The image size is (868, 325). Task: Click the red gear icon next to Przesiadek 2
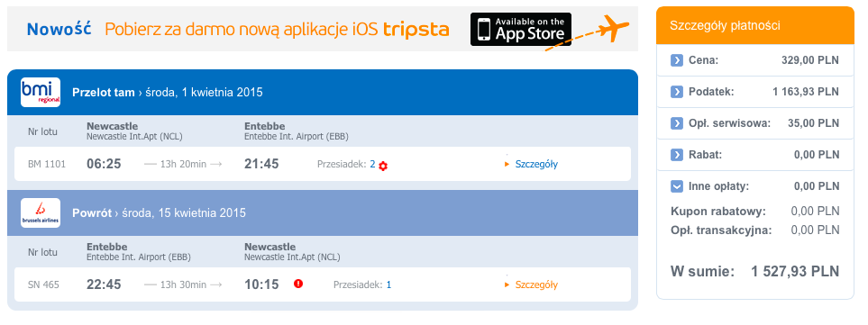[382, 166]
